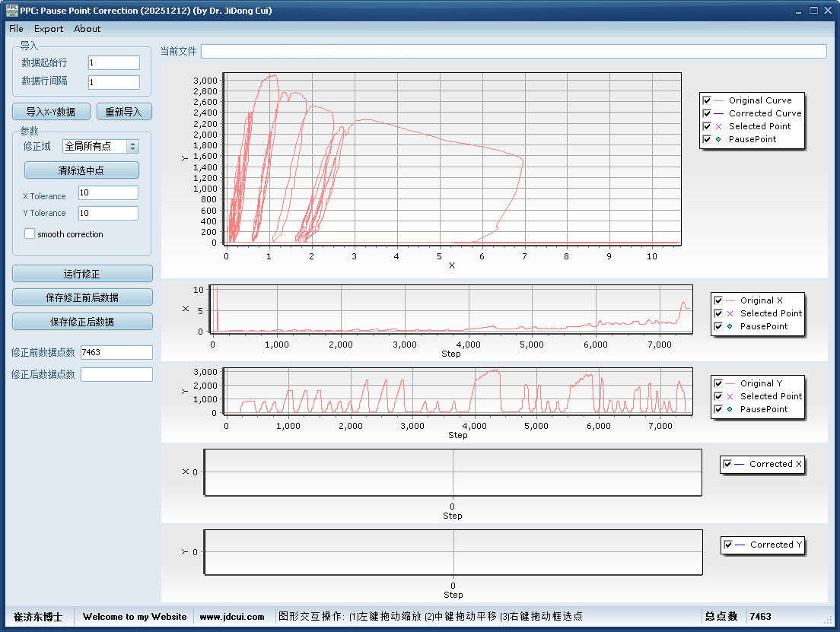The height and width of the screenshot is (632, 840).
Task: Click the 重新导入 re-import button
Action: 124,112
